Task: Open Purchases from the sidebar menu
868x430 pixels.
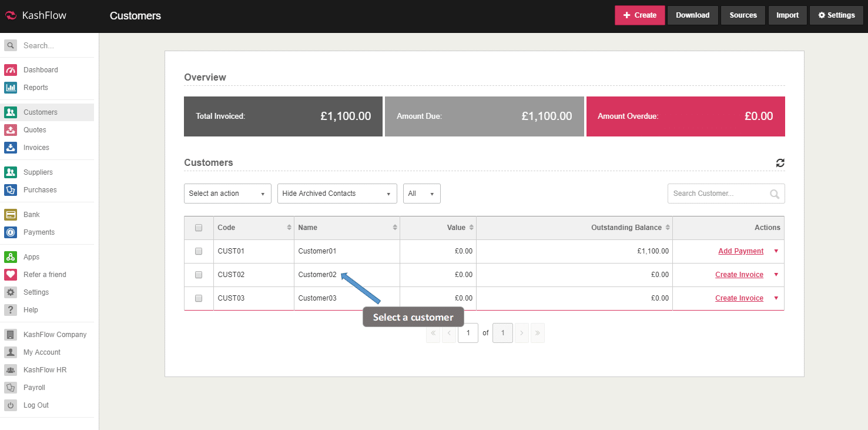Action: coord(40,190)
